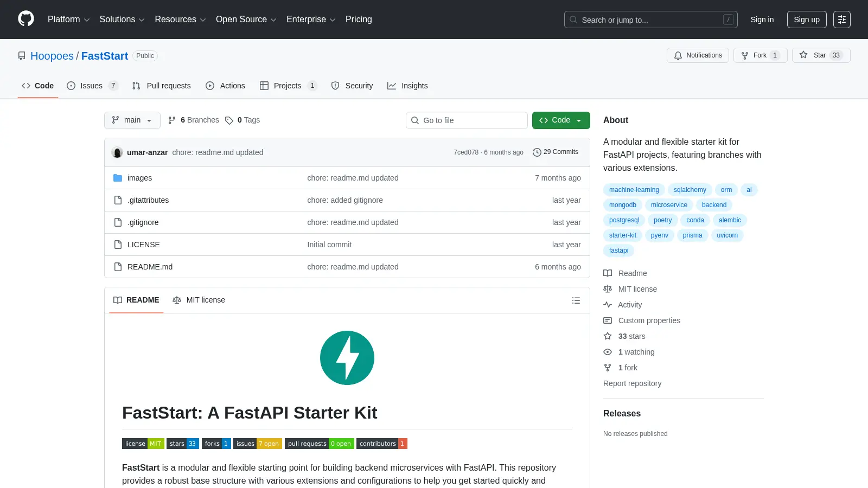868x488 pixels.
Task: Click the contributors 1 badge
Action: [382, 444]
